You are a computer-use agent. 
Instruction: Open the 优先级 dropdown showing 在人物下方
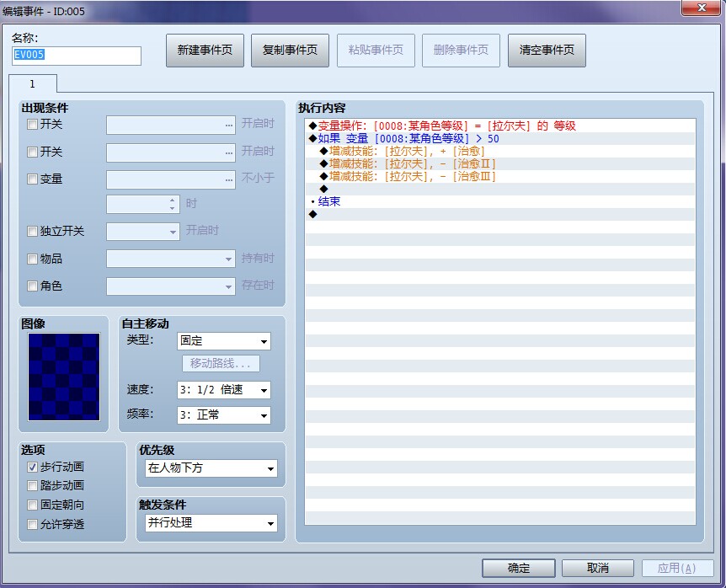tap(211, 468)
